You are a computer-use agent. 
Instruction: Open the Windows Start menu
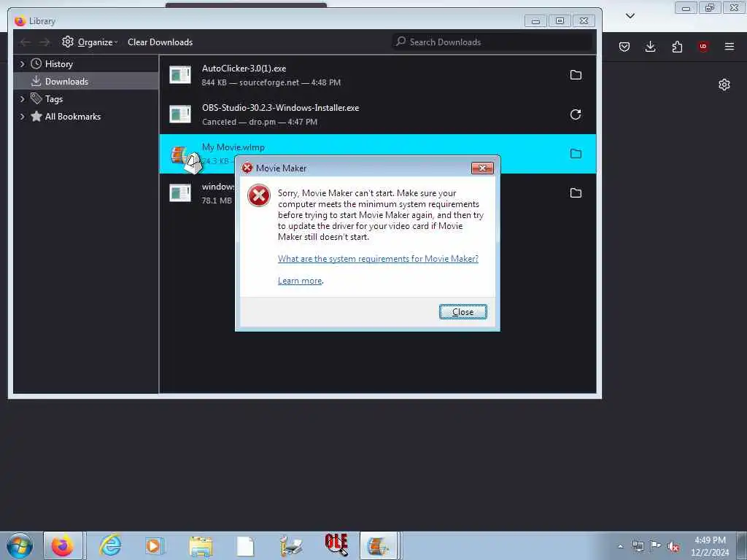pyautogui.click(x=20, y=545)
